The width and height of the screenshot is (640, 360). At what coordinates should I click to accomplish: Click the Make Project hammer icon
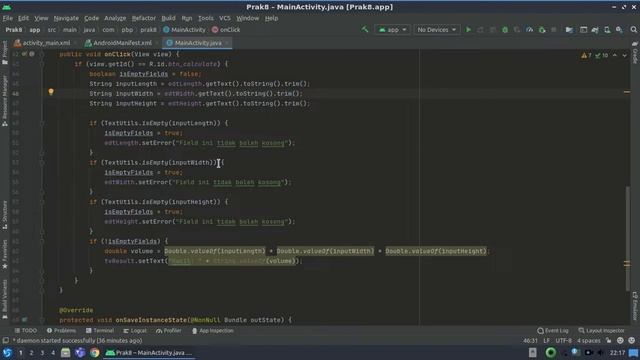coord(364,29)
